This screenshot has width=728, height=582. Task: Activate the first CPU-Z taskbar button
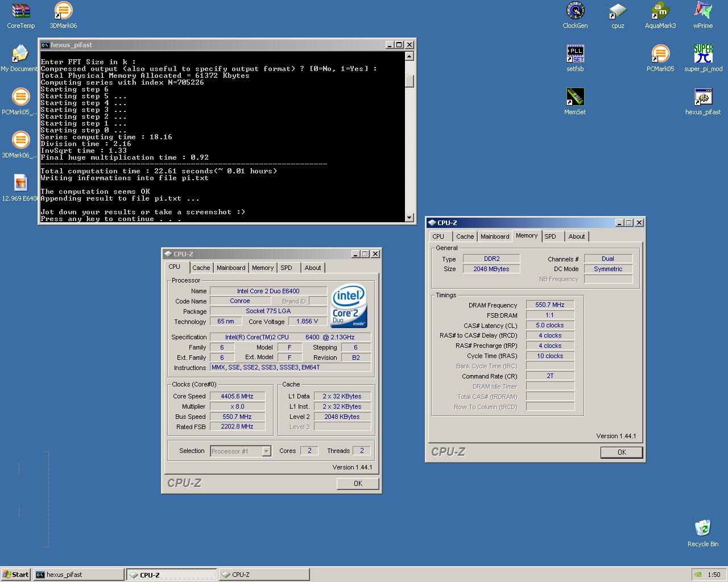click(x=171, y=575)
